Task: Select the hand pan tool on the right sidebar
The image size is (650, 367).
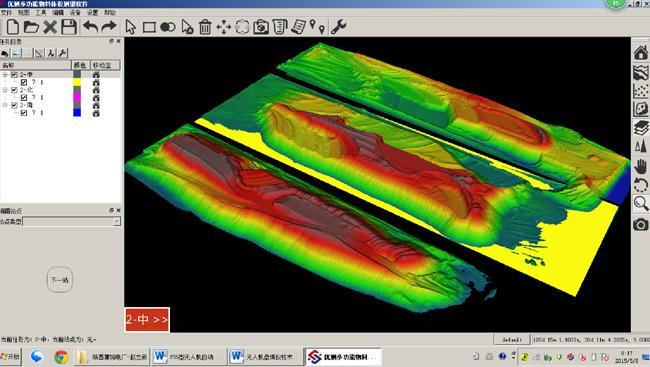Action: pos(640,167)
